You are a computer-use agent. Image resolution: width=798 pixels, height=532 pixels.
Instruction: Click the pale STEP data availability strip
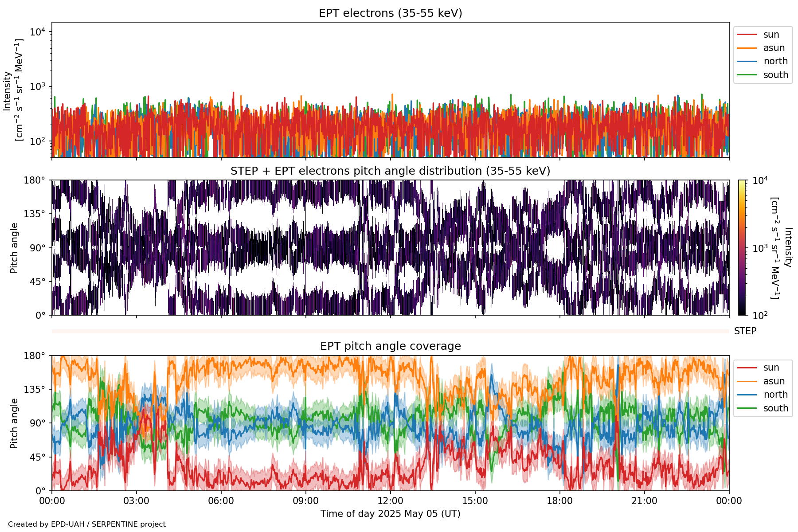pyautogui.click(x=390, y=331)
